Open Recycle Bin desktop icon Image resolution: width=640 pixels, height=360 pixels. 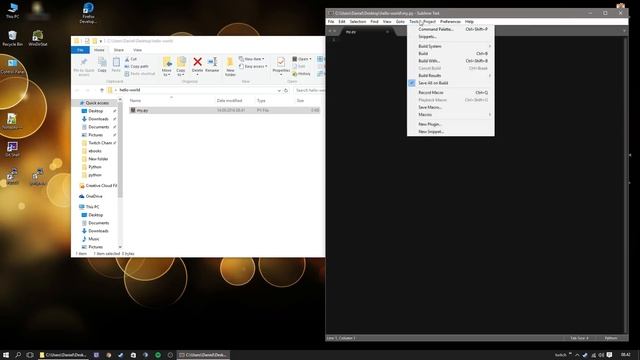click(12, 38)
